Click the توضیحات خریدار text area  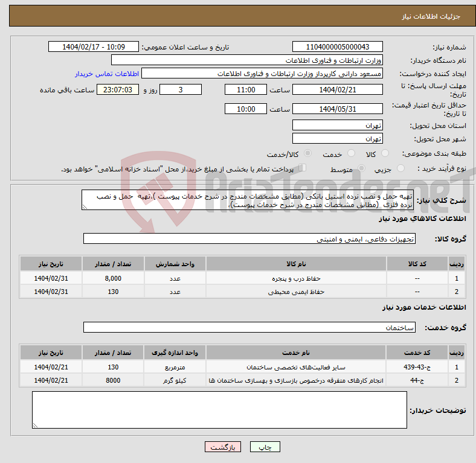(219, 410)
